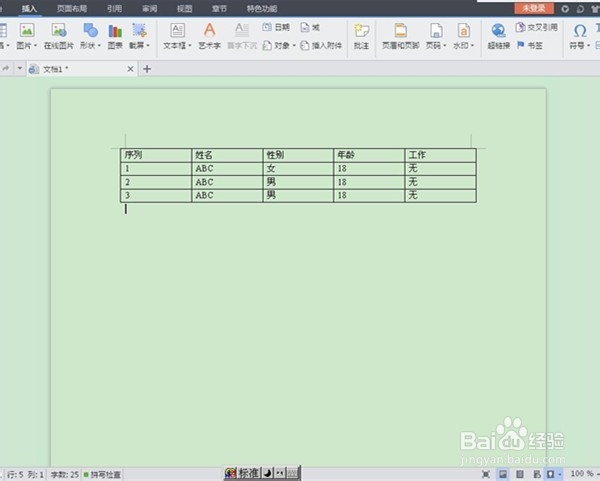Click the soft keyboard icon on IME bar

(x=293, y=473)
